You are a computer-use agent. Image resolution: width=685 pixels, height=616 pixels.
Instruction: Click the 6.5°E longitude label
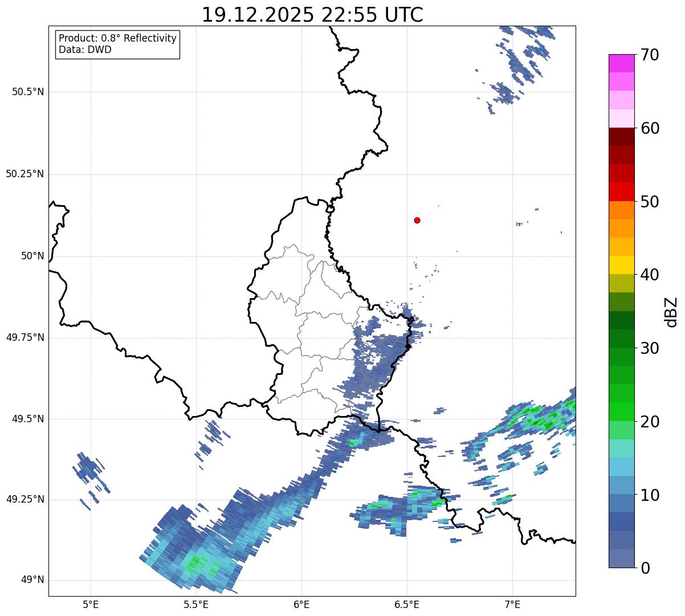407,604
